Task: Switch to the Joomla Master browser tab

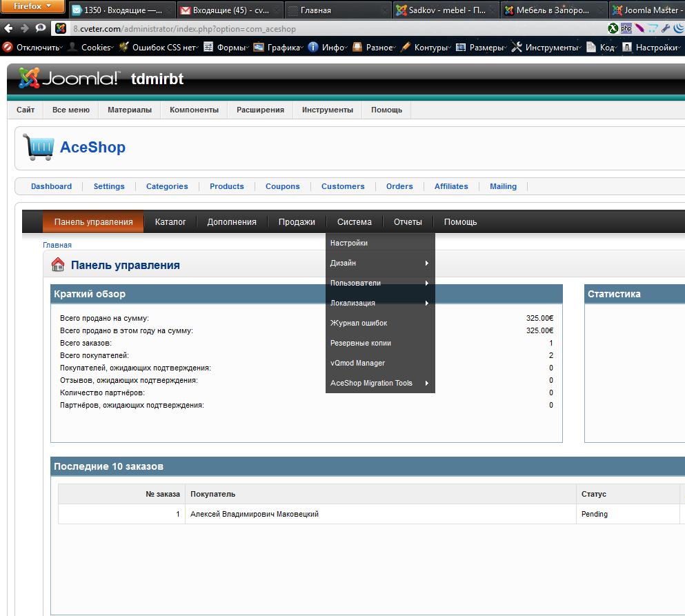Action: click(x=647, y=10)
